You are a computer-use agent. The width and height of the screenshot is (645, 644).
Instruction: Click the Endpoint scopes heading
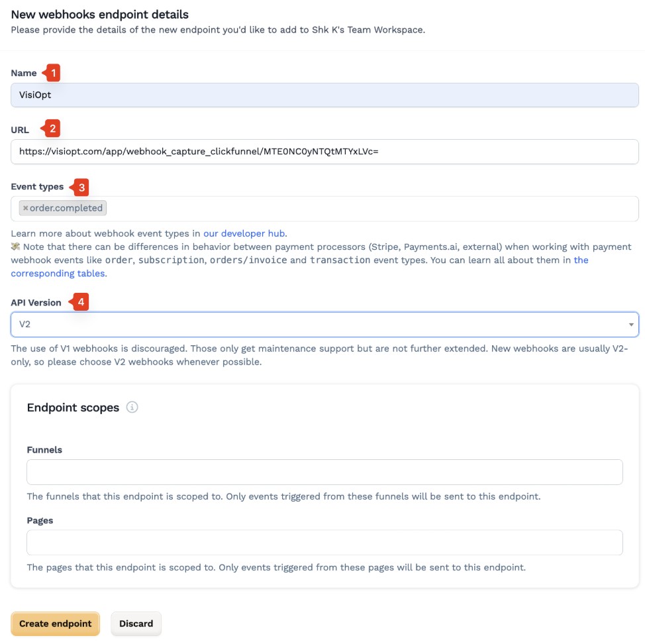point(74,407)
